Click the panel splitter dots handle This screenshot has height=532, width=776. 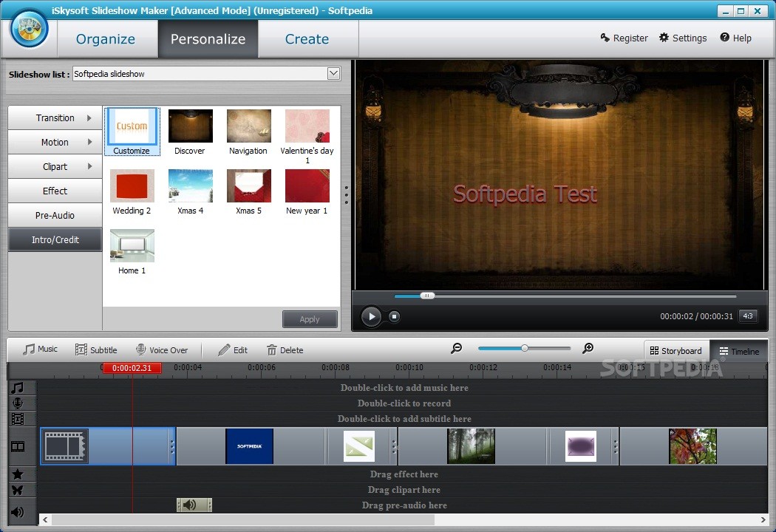[x=347, y=195]
